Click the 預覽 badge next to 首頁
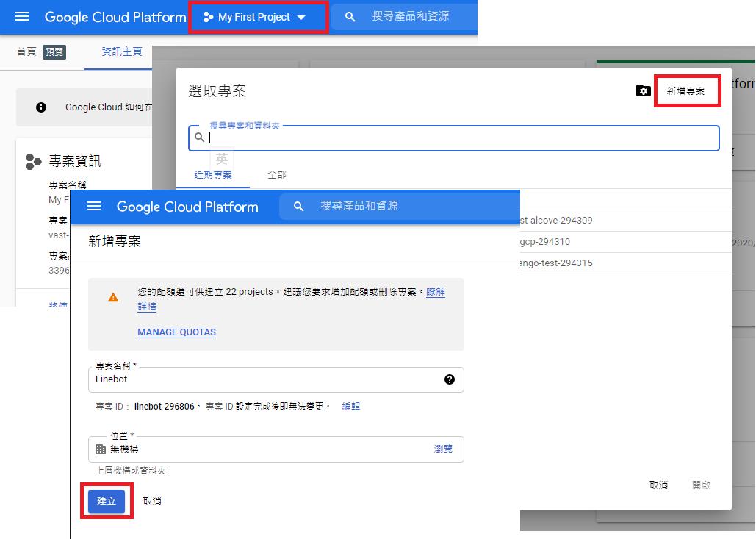Screen dimensions: 756x539 coord(54,51)
